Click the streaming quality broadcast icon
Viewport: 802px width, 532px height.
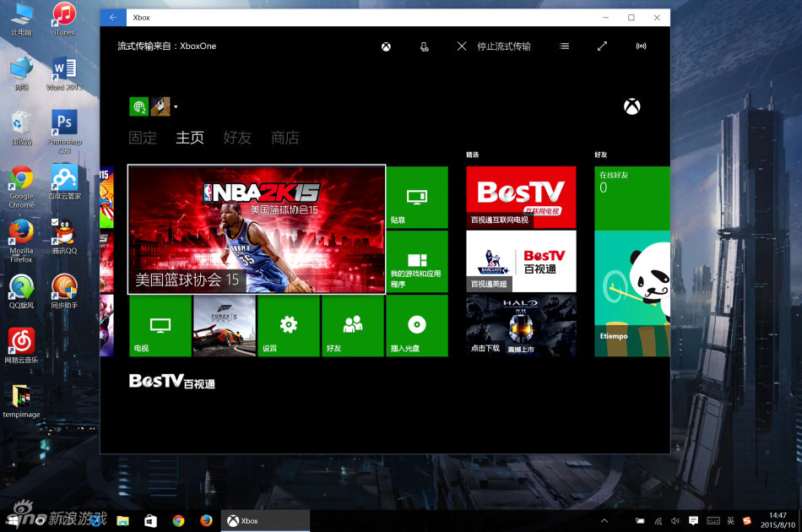point(641,46)
